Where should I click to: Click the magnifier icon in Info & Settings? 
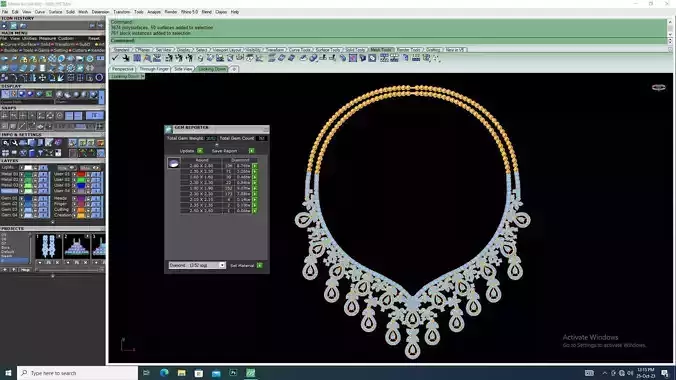5,143
